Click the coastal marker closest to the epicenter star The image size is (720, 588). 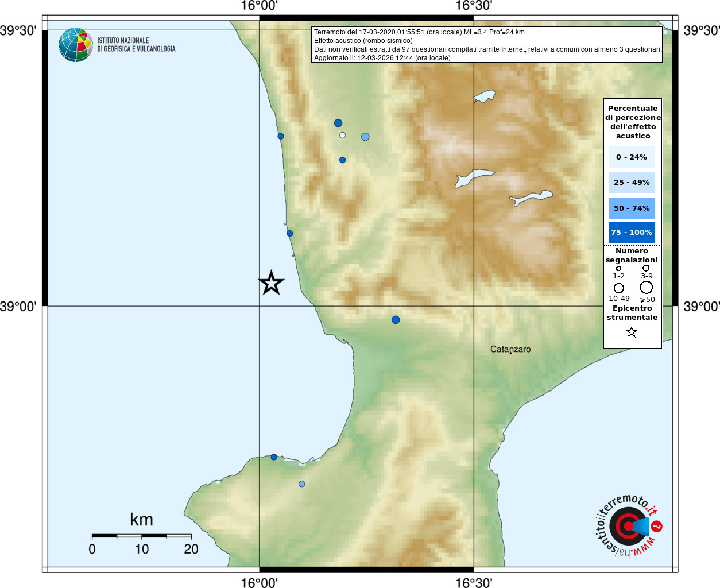[x=289, y=233]
